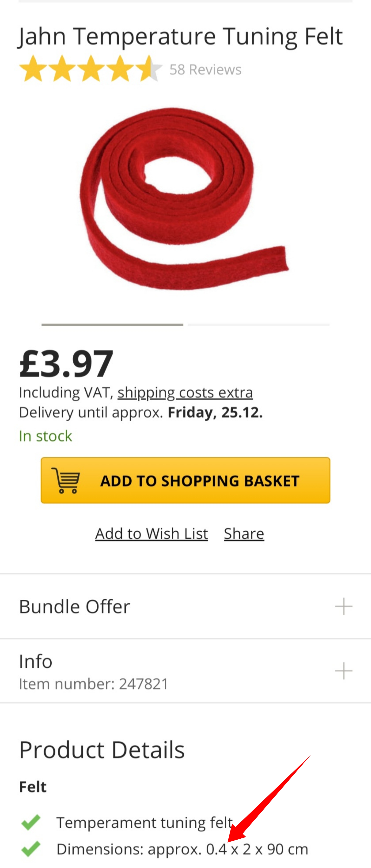The height and width of the screenshot is (868, 371).
Task: Click the Item number 247821 text
Action: (x=93, y=684)
